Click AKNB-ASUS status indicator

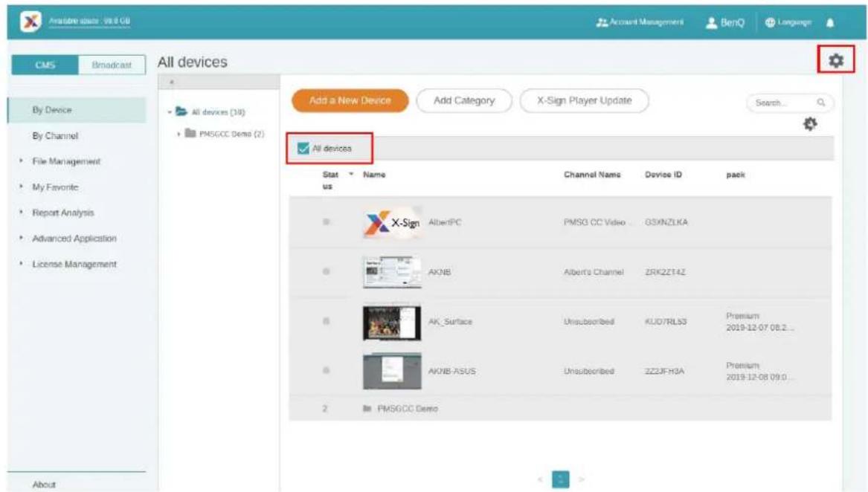click(326, 370)
